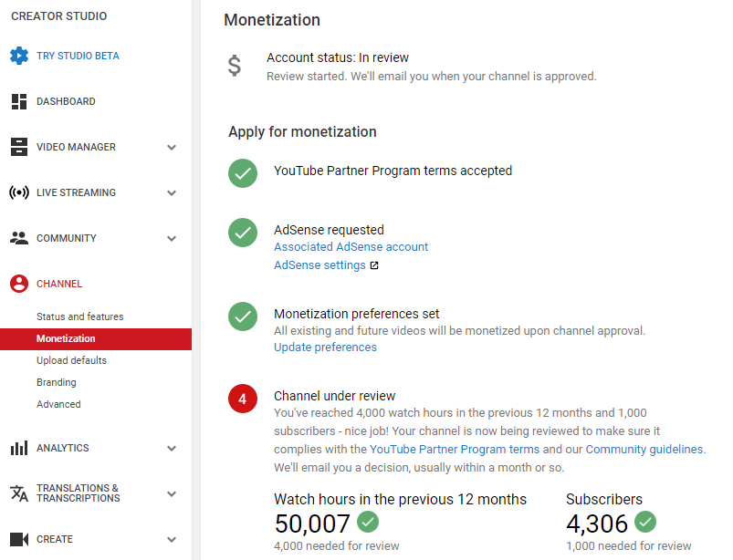
Task: Click the Video Manager icon
Action: coord(19,147)
